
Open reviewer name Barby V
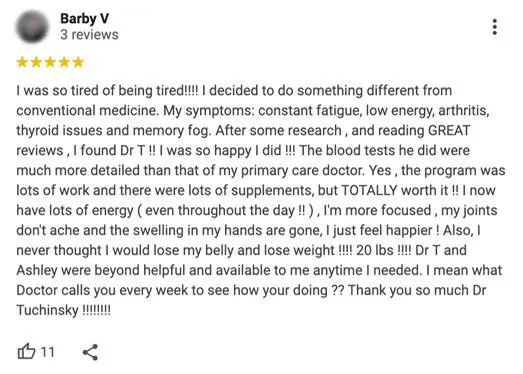84,19
